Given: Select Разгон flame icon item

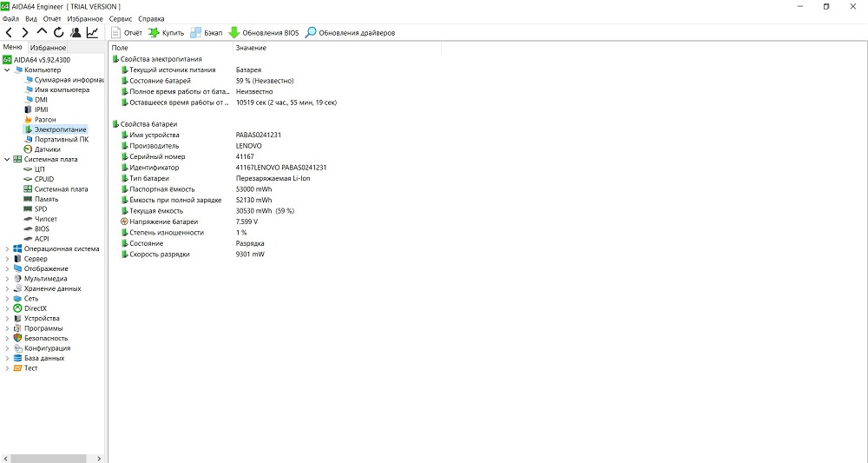Looking at the screenshot, I should click(29, 120).
